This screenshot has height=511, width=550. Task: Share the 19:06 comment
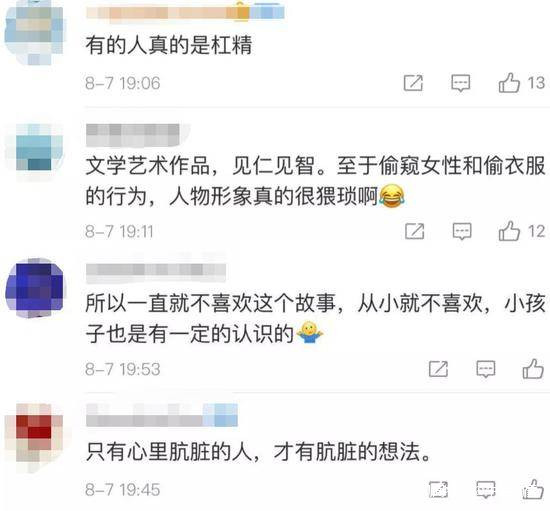pyautogui.click(x=413, y=83)
